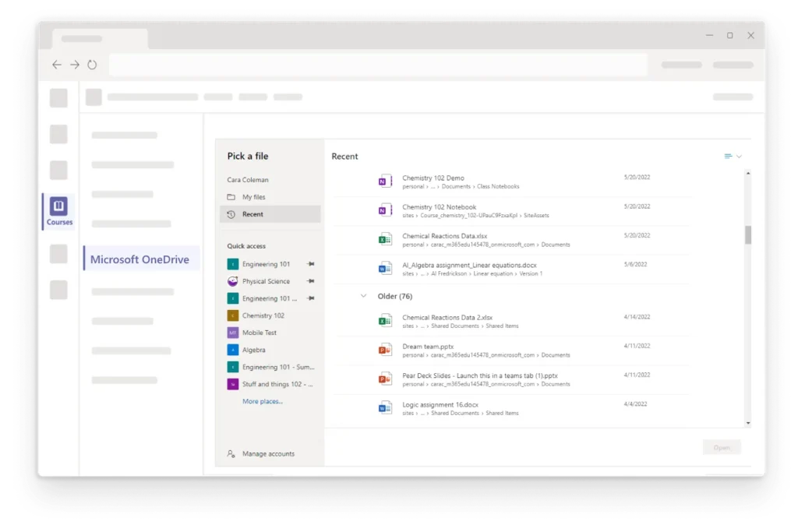Click the Word icon beside Logic assignment 16.docx

[384, 407]
